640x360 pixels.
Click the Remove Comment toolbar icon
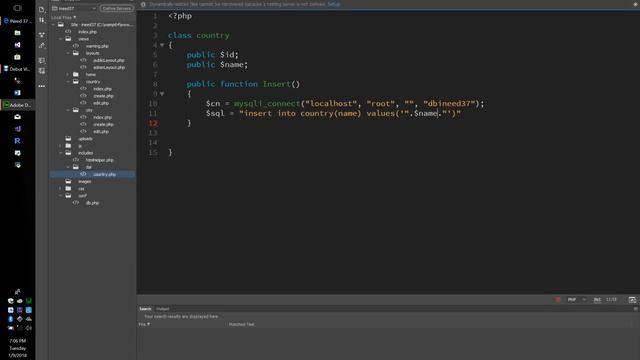pyautogui.click(x=42, y=71)
